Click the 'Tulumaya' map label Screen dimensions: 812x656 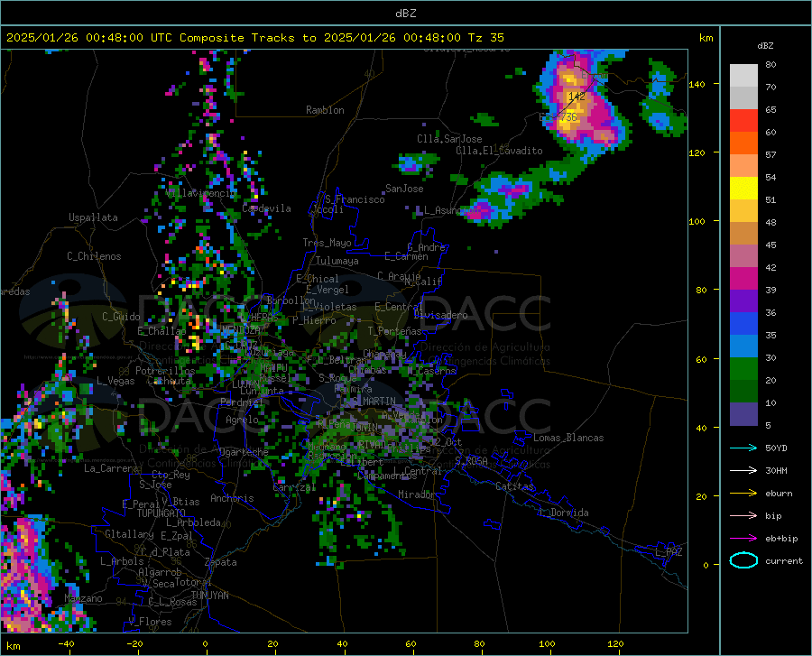pos(337,261)
